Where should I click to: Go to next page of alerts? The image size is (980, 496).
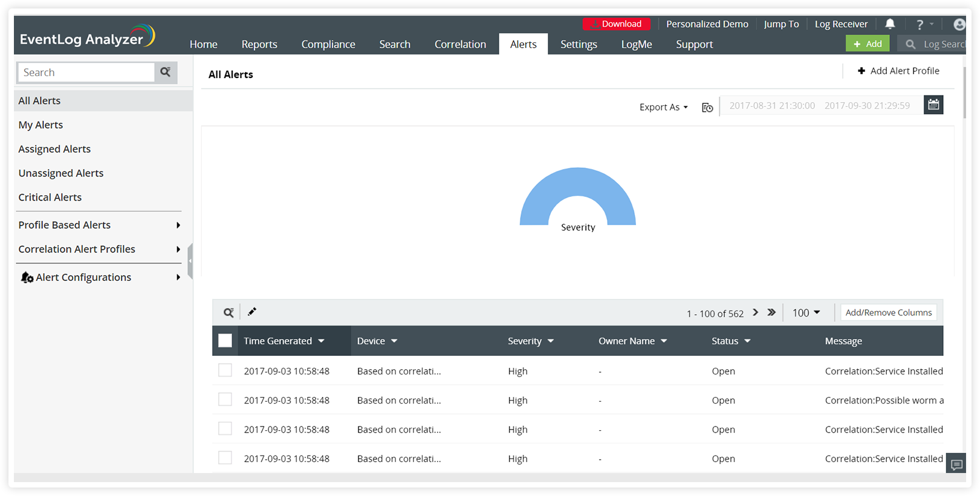point(755,312)
